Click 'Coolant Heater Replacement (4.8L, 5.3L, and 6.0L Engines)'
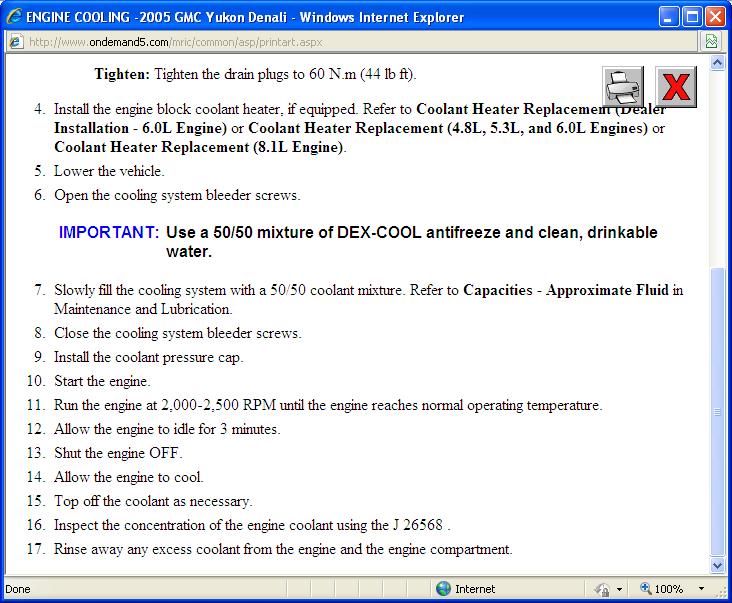The width and height of the screenshot is (732, 603). click(448, 128)
